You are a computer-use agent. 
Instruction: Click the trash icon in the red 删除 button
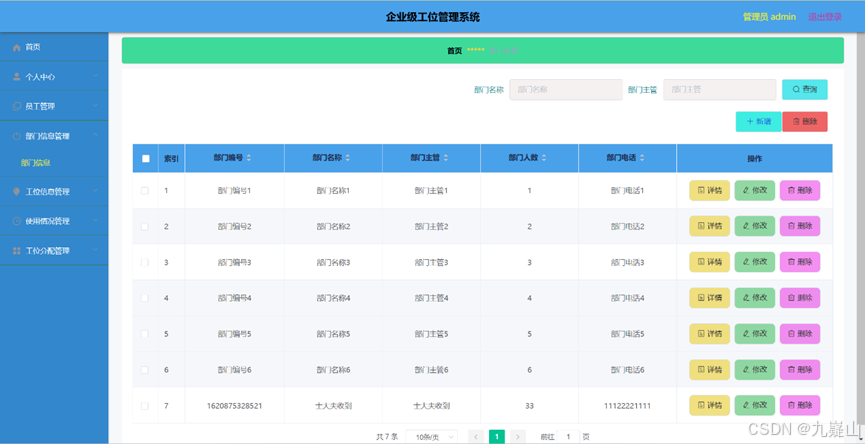[796, 121]
